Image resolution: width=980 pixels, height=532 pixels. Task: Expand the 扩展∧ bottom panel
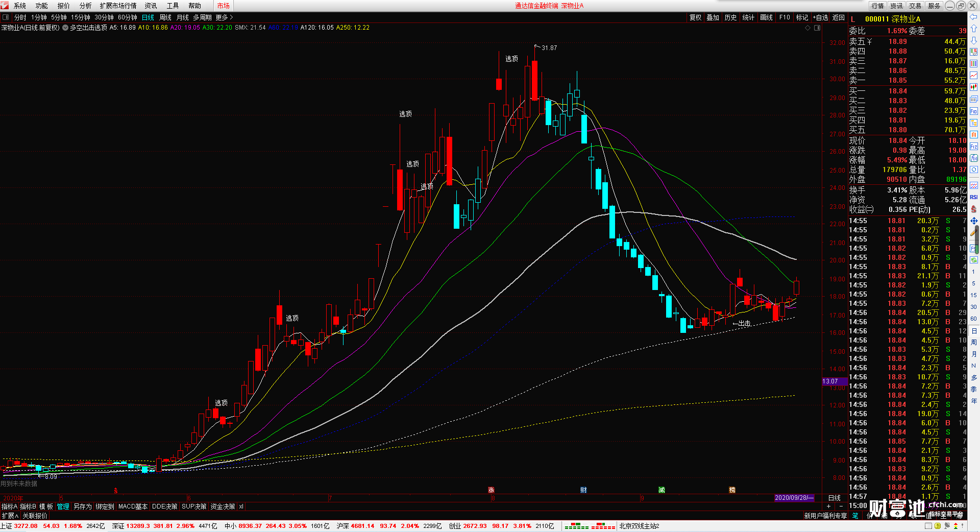coord(10,516)
